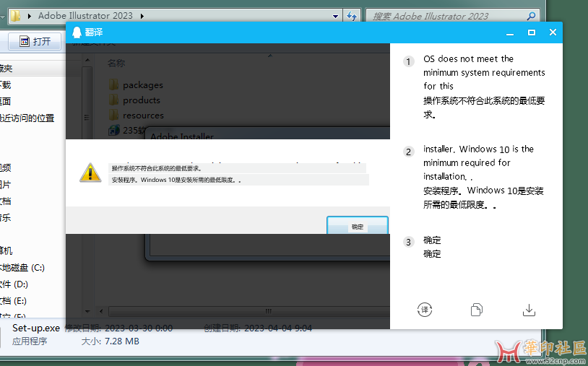
Task: Open the products folder
Action: [x=141, y=100]
